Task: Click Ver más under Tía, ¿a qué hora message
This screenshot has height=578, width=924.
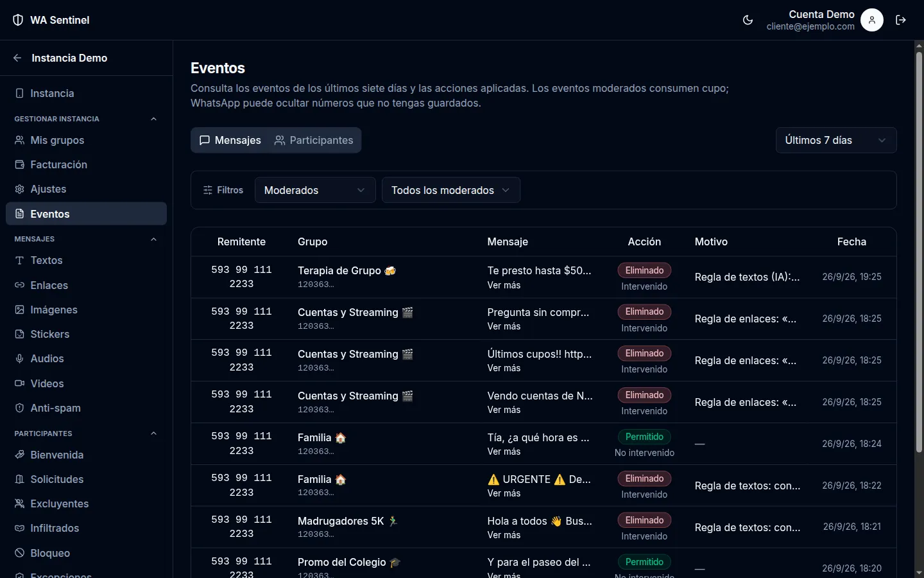Action: 504,451
